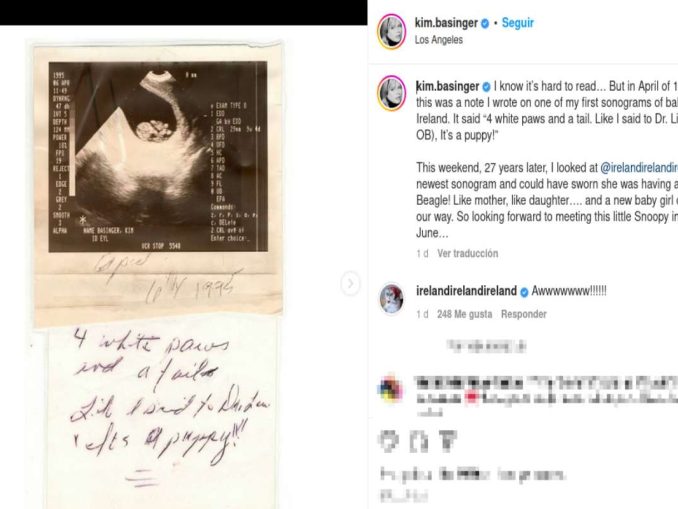This screenshot has width=678, height=509.
Task: Open irelandirelandireland username in comment
Action: pyautogui.click(x=466, y=291)
